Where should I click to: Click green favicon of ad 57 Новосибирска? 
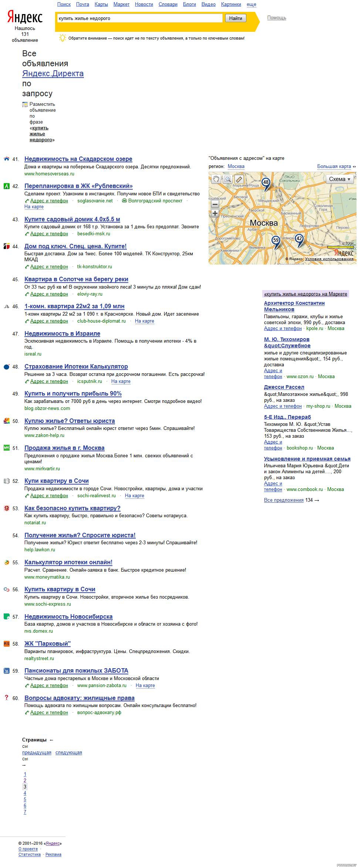click(x=6, y=617)
